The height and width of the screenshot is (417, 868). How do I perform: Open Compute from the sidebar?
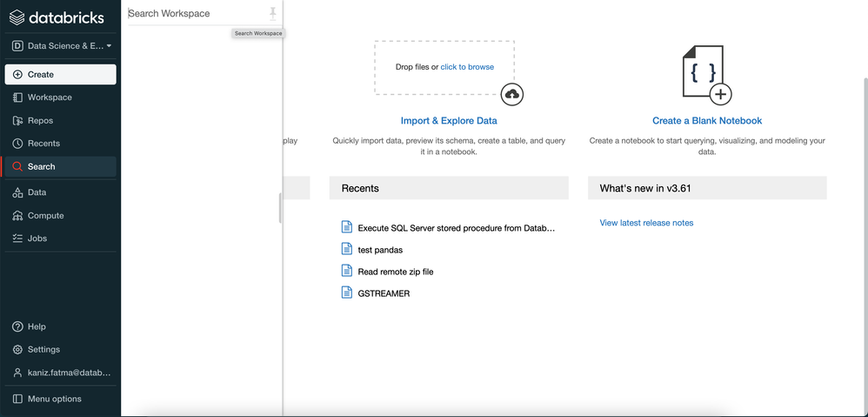45,216
